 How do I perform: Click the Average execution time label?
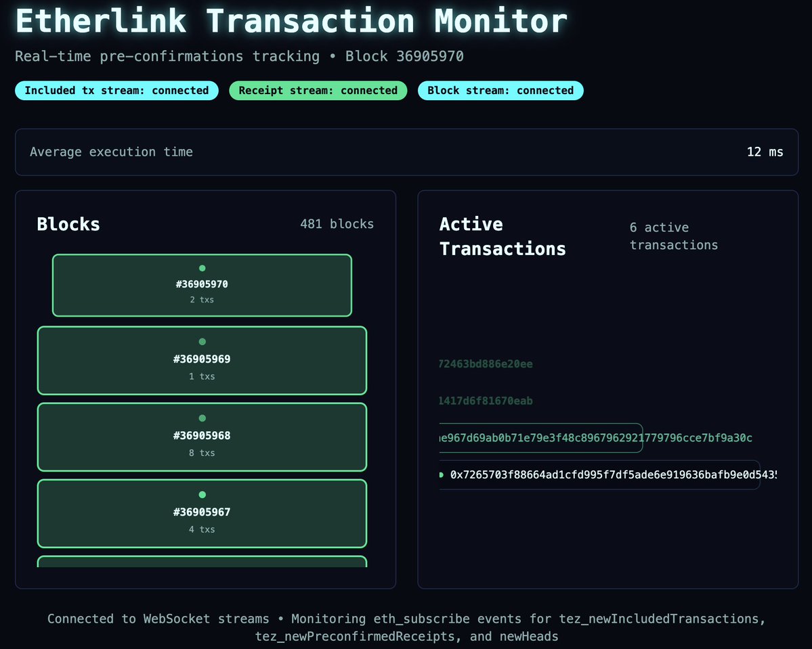pos(111,152)
